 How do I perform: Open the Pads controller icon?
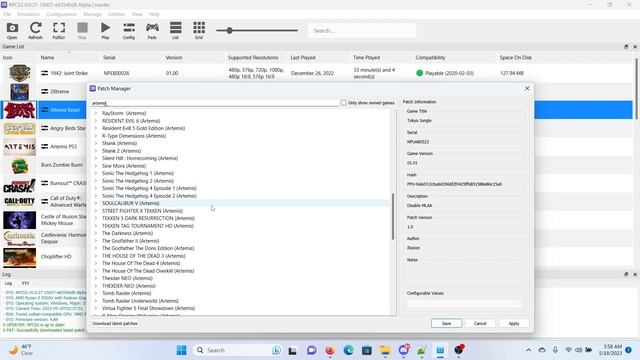[152, 31]
